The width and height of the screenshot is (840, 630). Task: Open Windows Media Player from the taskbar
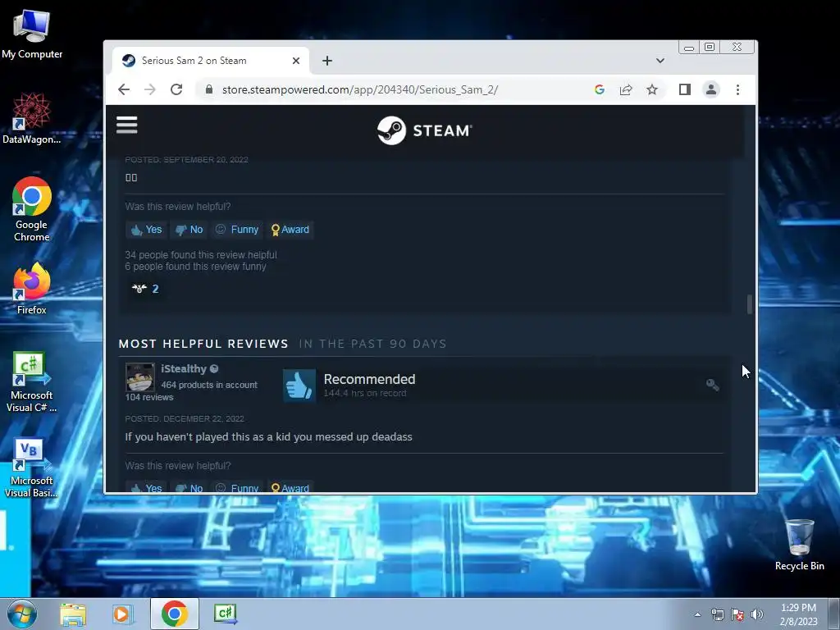coord(123,614)
